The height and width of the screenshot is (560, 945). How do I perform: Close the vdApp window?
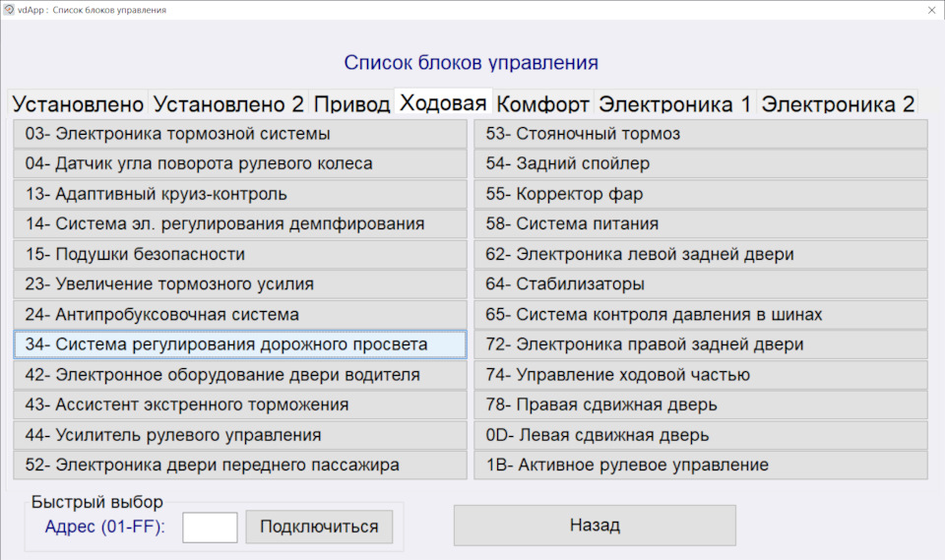click(931, 10)
